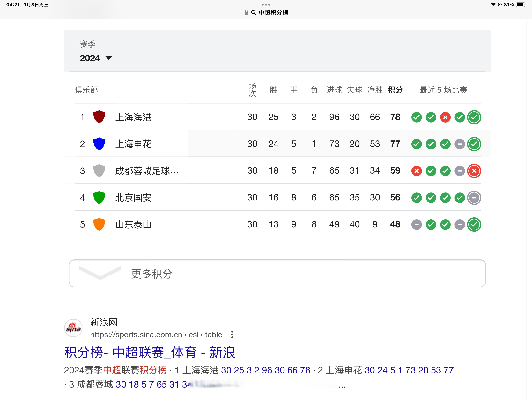Open 山东泰山's first gray draw icon
Image resolution: width=532 pixels, height=399 pixels.
[x=417, y=224]
